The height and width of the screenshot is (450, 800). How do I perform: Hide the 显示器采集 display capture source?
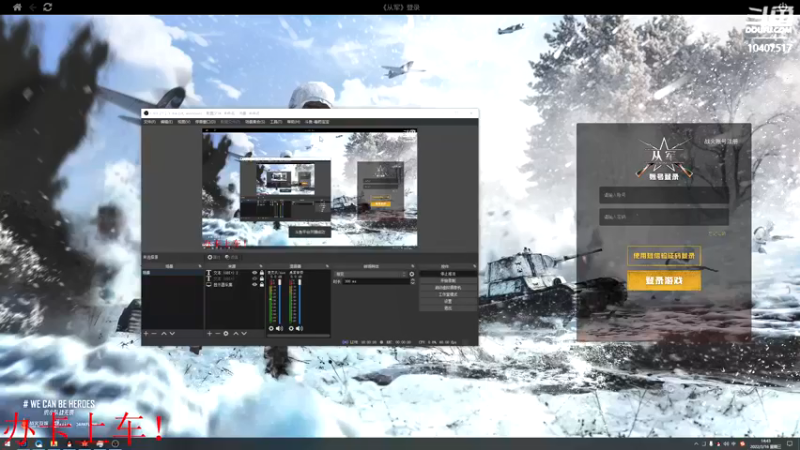(x=255, y=284)
